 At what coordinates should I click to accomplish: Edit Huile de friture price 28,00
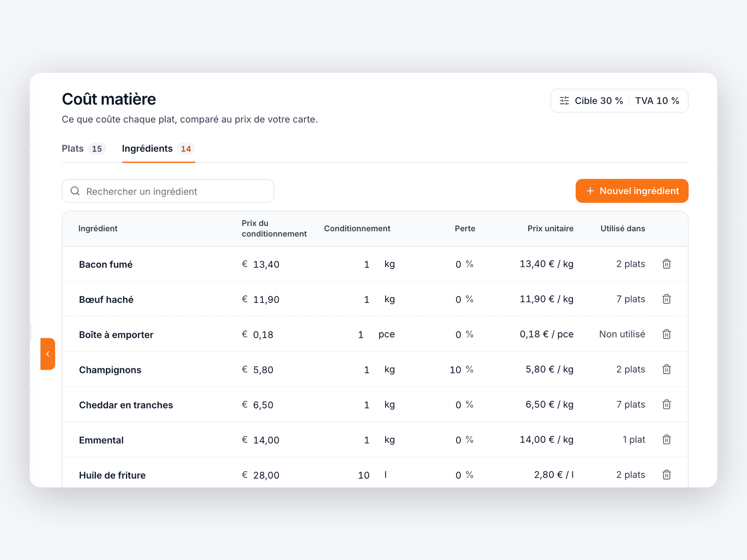267,475
